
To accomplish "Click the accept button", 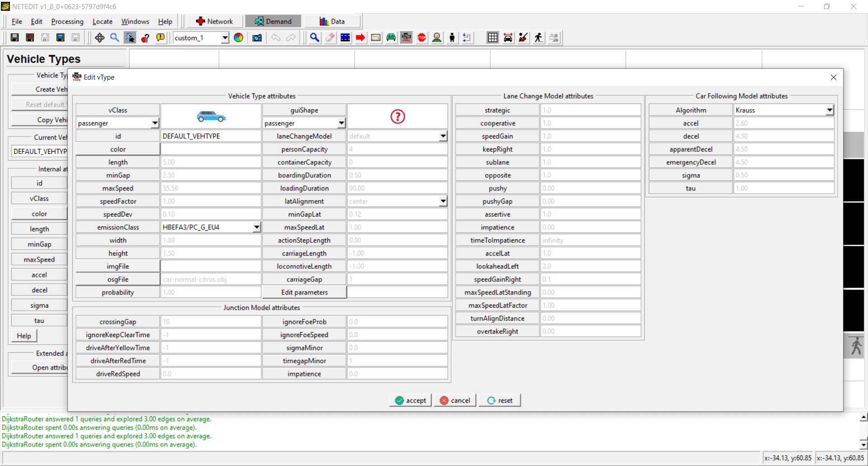I will [410, 400].
